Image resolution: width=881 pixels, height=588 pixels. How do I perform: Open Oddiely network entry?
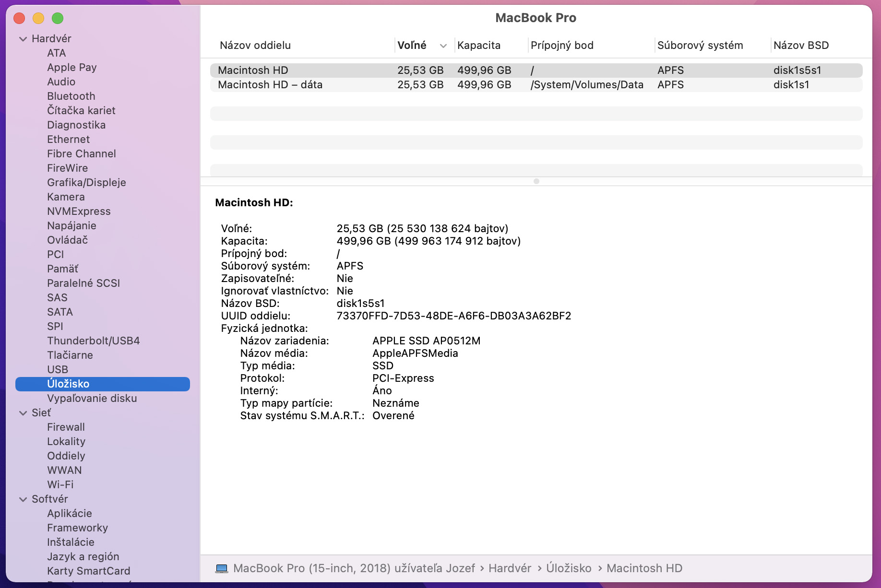point(66,456)
